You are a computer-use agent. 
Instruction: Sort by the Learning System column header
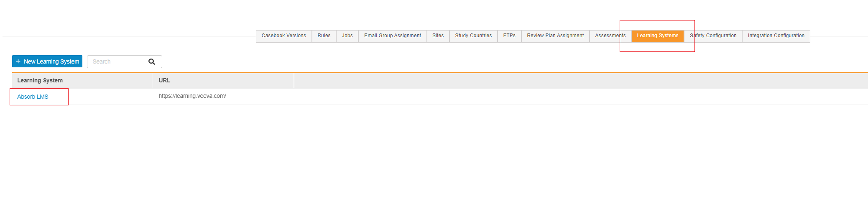coord(40,81)
